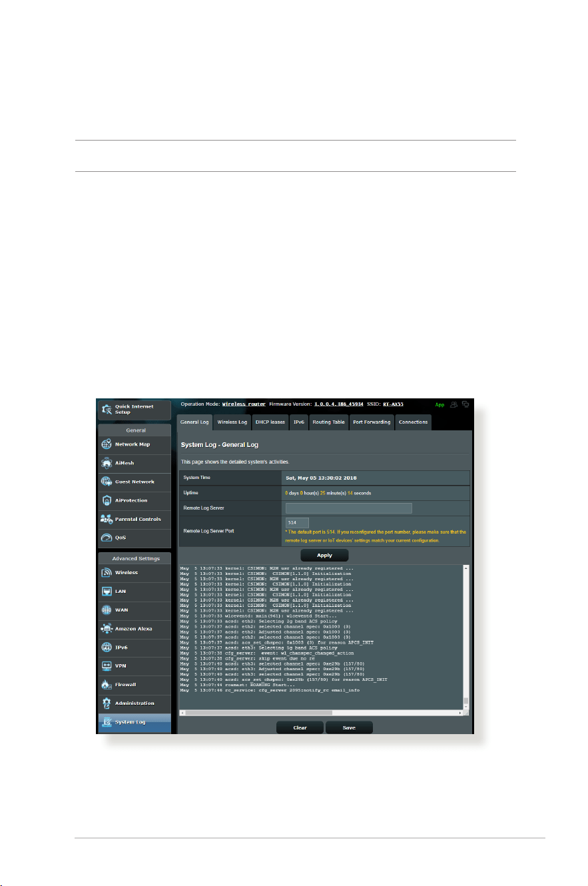This screenshot has height=886, width=588.
Task: Click the App link in header
Action: (x=440, y=404)
